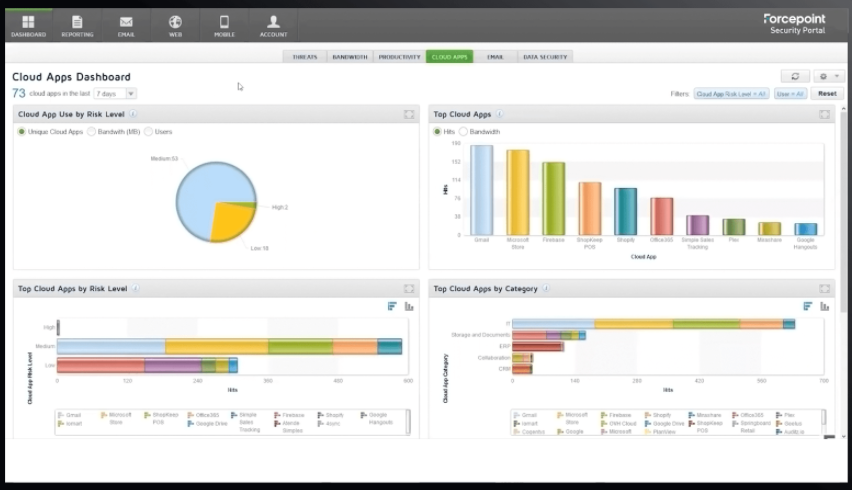
Task: Switch to the Threats tab
Action: tap(304, 57)
